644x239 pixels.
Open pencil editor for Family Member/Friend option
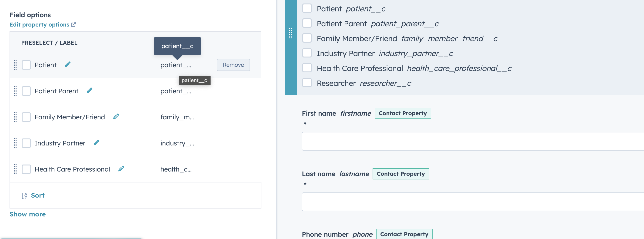click(116, 116)
